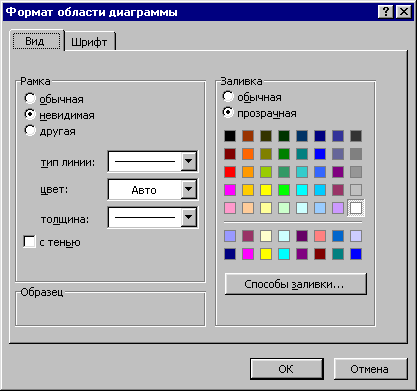
Task: Choose the gold swatch next to yellow
Action: (x=248, y=190)
